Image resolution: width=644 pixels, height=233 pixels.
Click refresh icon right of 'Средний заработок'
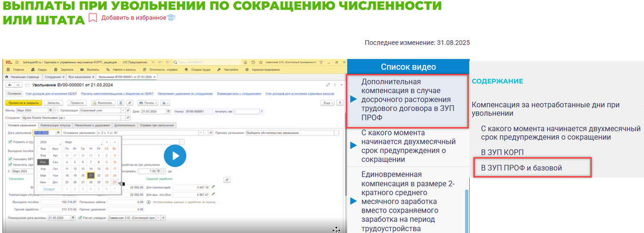[x=227, y=179]
